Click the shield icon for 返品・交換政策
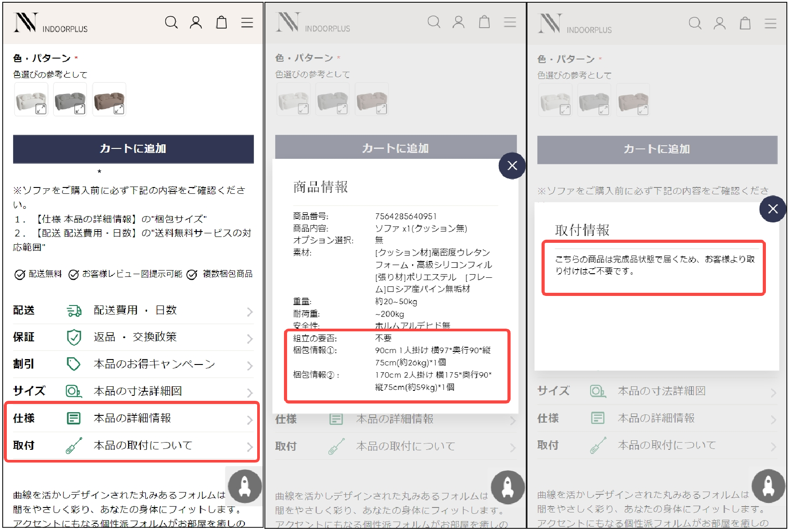Image resolution: width=790 pixels, height=532 pixels. tap(74, 337)
